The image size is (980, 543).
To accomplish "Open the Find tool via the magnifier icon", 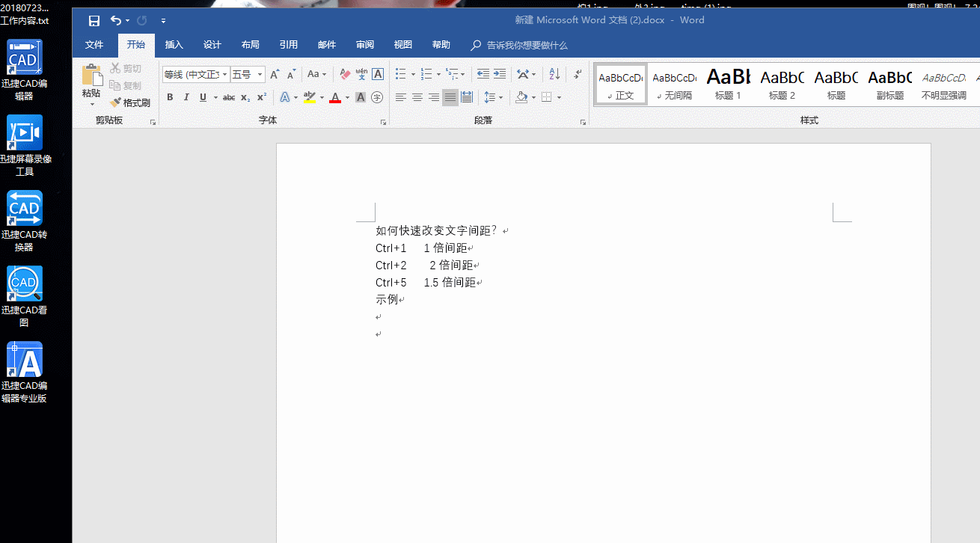I will [x=476, y=45].
